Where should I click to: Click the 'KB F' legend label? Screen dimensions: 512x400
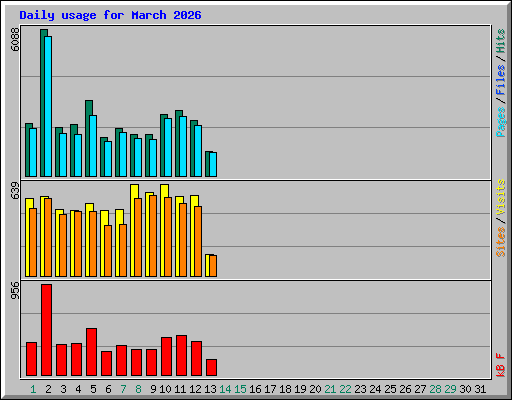click(x=501, y=365)
